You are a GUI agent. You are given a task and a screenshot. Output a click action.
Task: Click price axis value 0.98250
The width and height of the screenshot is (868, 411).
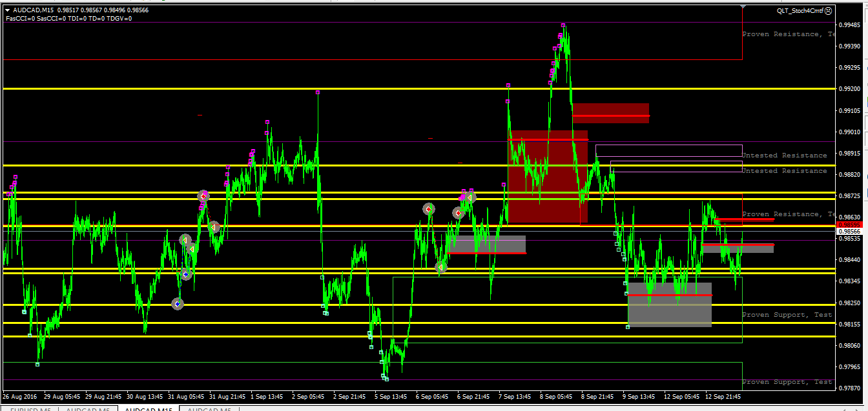pos(849,303)
